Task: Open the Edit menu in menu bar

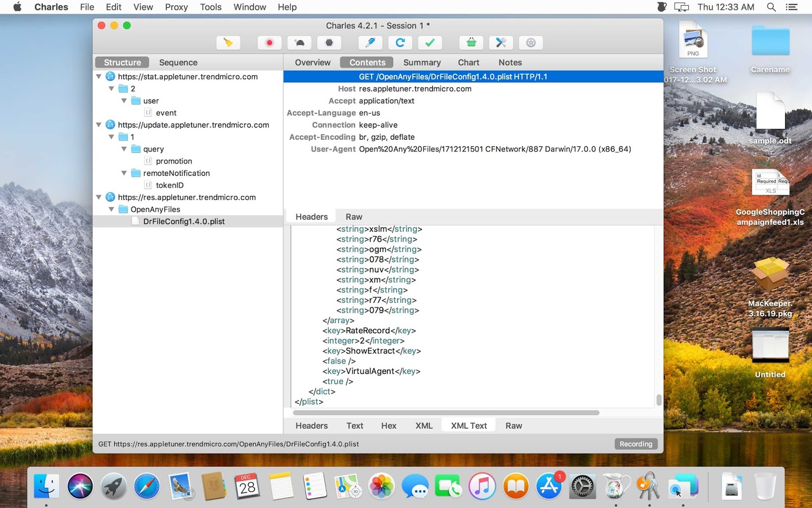Action: pos(114,7)
